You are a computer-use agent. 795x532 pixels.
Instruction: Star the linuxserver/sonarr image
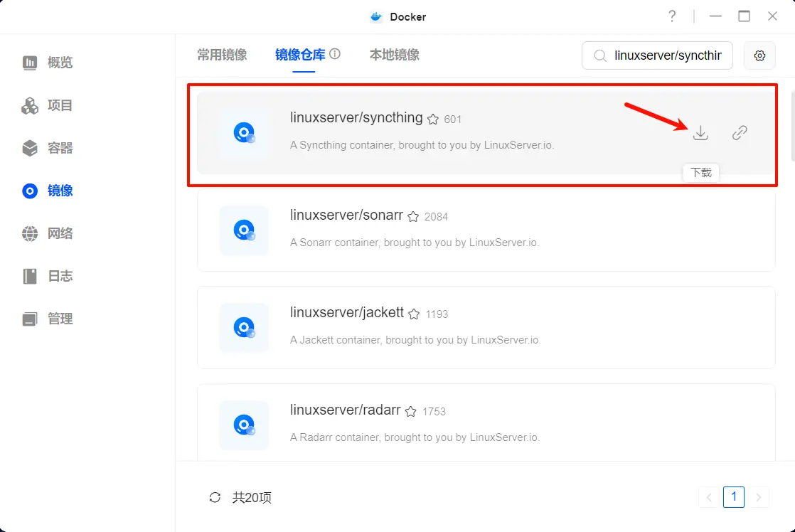[x=413, y=217]
